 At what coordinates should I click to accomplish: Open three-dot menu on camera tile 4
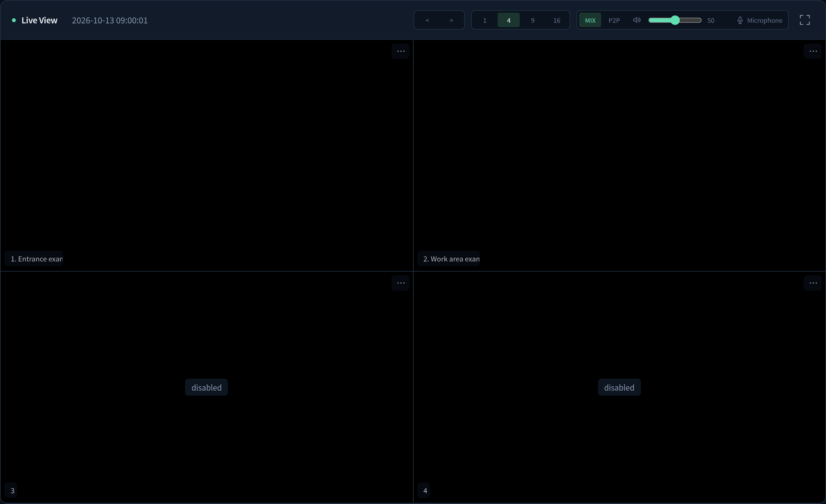click(813, 283)
